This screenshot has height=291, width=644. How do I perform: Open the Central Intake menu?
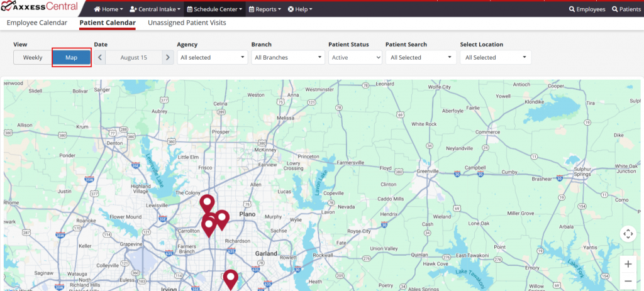155,9
